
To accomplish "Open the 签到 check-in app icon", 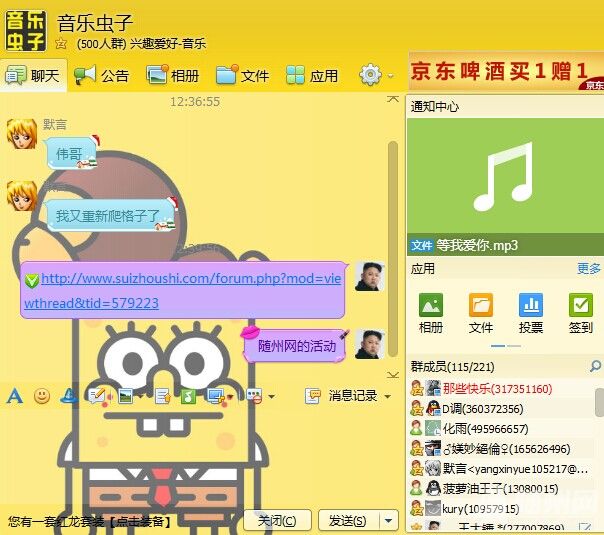I will [581, 305].
